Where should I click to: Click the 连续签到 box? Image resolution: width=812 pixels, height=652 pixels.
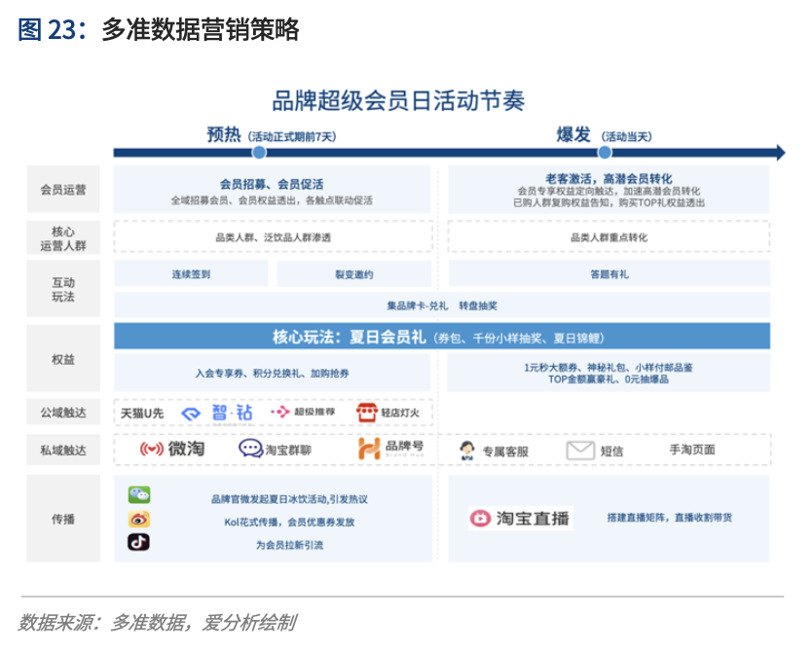191,274
